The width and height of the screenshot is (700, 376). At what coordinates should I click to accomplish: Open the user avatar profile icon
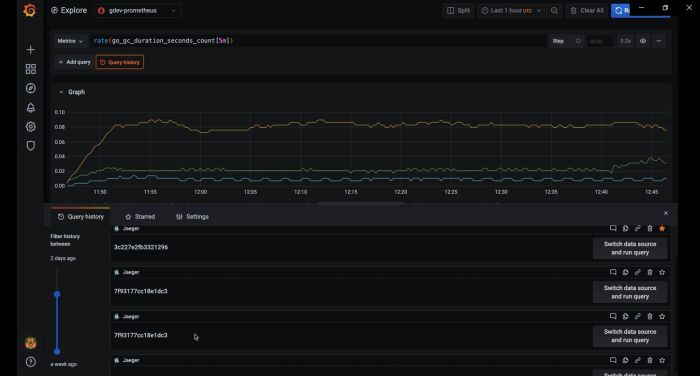30,343
